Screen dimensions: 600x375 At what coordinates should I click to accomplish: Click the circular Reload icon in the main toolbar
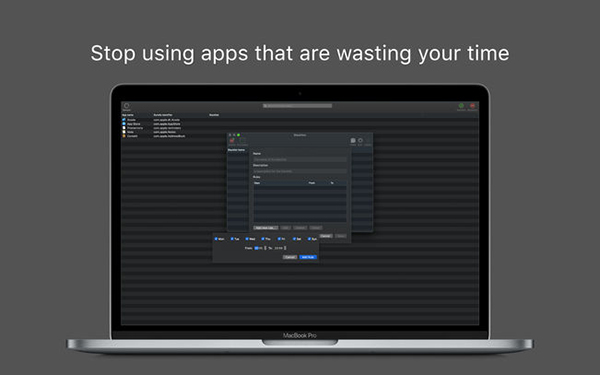tap(127, 106)
